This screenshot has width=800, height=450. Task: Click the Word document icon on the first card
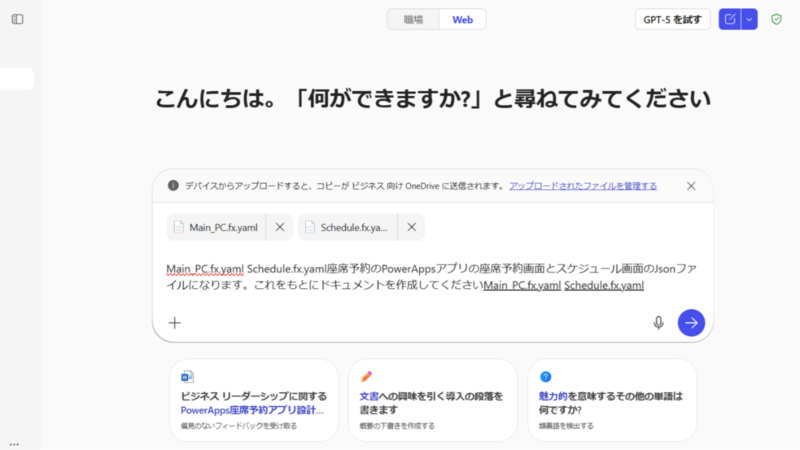point(187,377)
